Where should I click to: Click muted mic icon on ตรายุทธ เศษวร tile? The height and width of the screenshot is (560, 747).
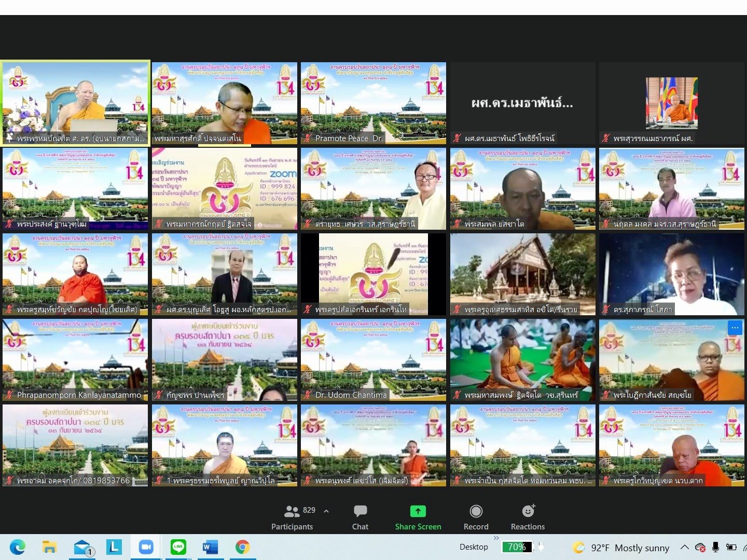308,224
